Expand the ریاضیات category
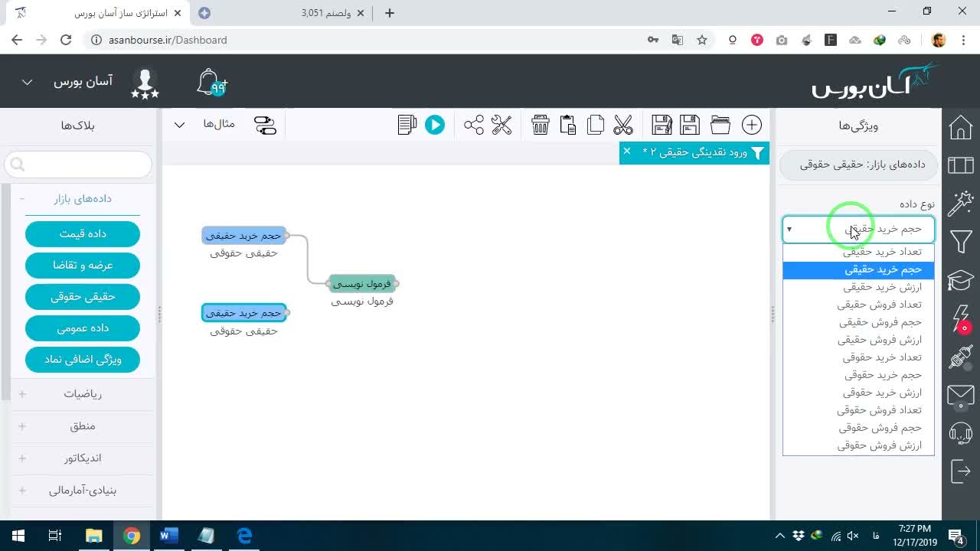Screen dimensions: 980x551 coord(83,394)
